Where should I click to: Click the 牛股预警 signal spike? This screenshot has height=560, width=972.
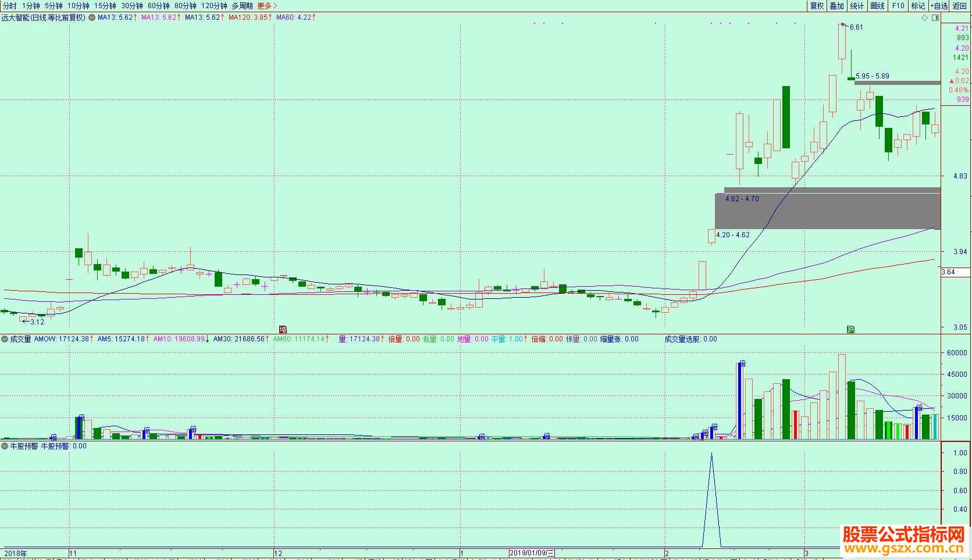[x=711, y=500]
